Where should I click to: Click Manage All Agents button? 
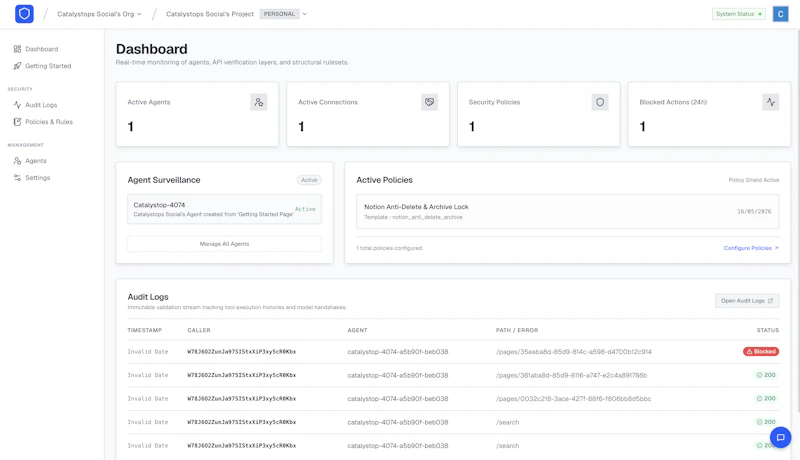pyautogui.click(x=224, y=244)
